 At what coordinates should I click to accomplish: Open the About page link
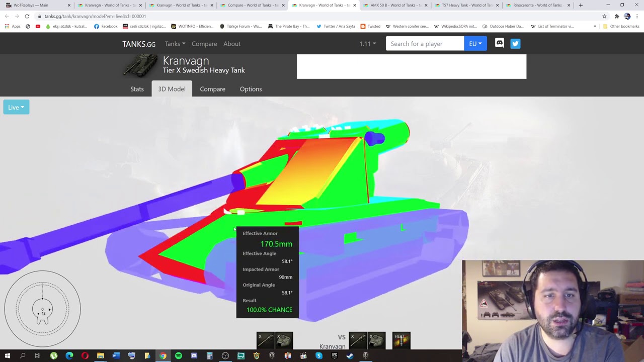coord(232,44)
